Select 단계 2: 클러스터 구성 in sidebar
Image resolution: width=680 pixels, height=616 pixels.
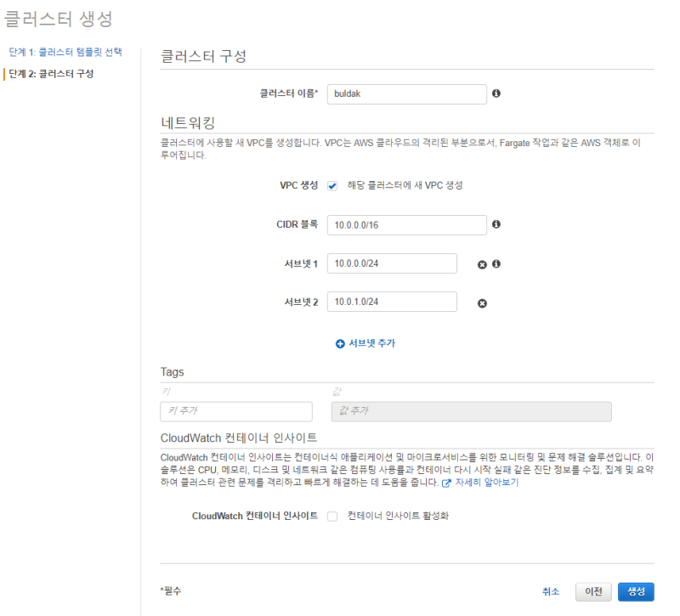51,74
